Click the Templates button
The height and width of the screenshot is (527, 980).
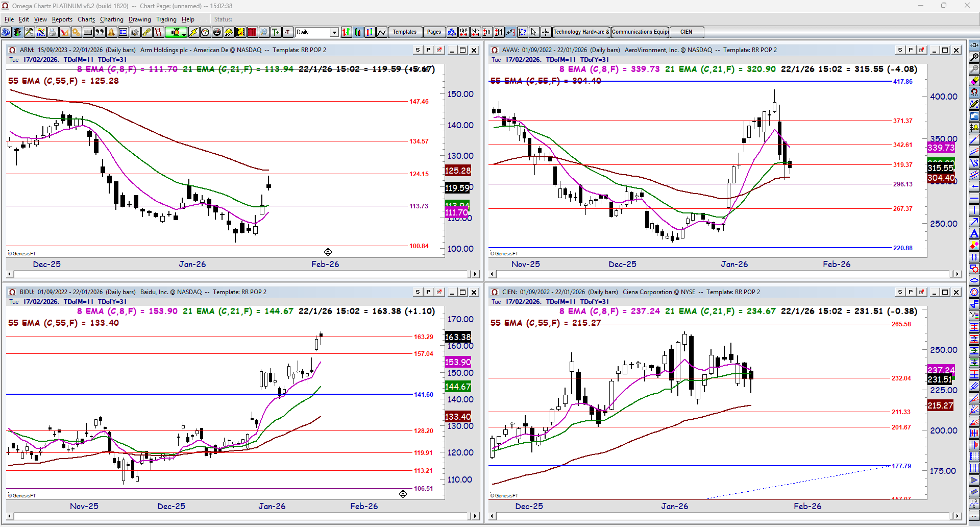click(405, 32)
